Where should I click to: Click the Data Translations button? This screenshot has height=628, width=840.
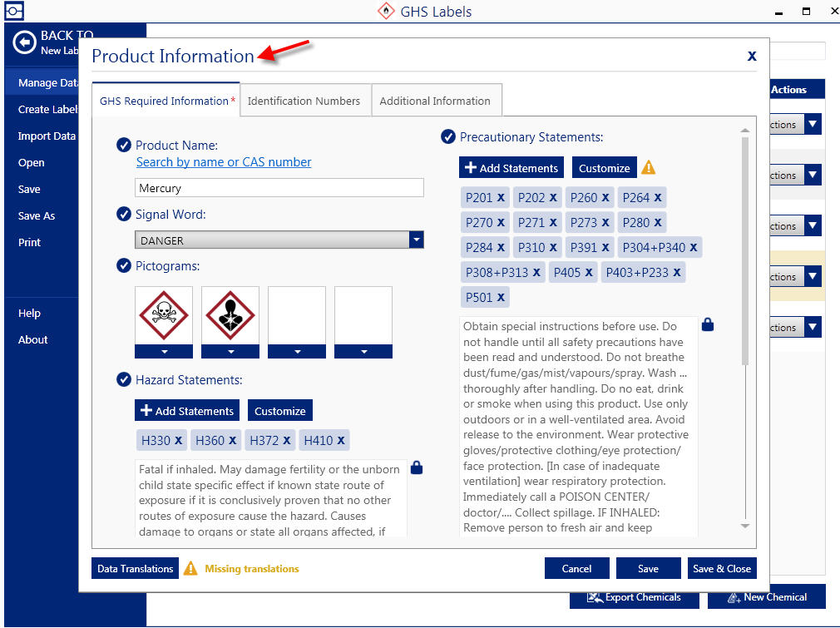click(x=135, y=568)
